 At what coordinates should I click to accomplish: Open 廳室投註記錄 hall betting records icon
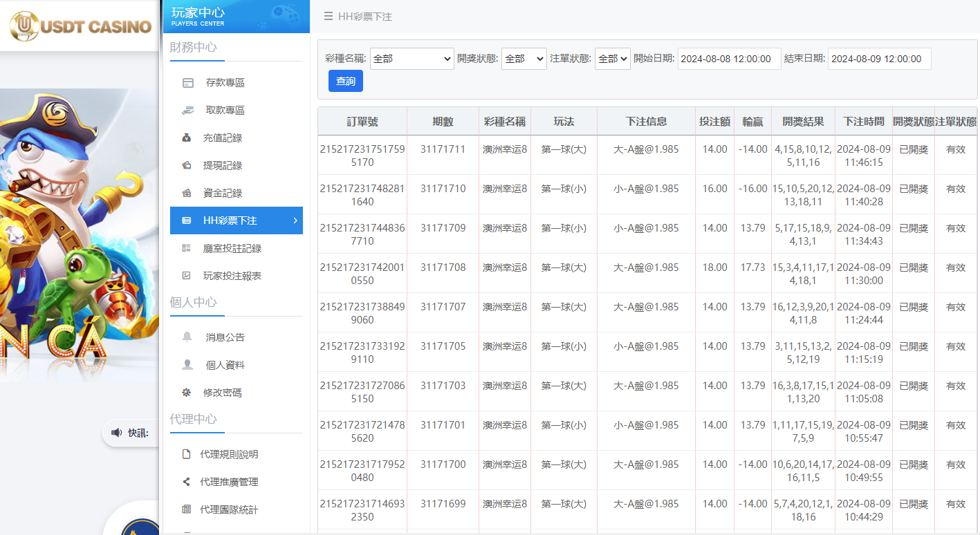pyautogui.click(x=188, y=248)
